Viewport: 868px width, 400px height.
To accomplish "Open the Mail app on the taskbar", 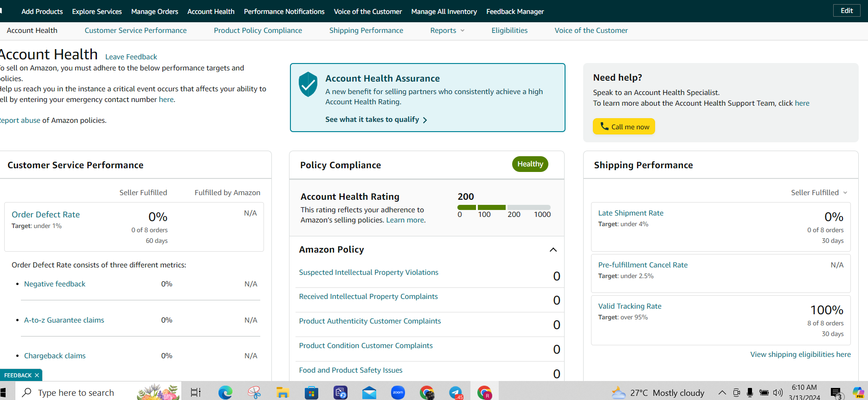I will coord(369,393).
